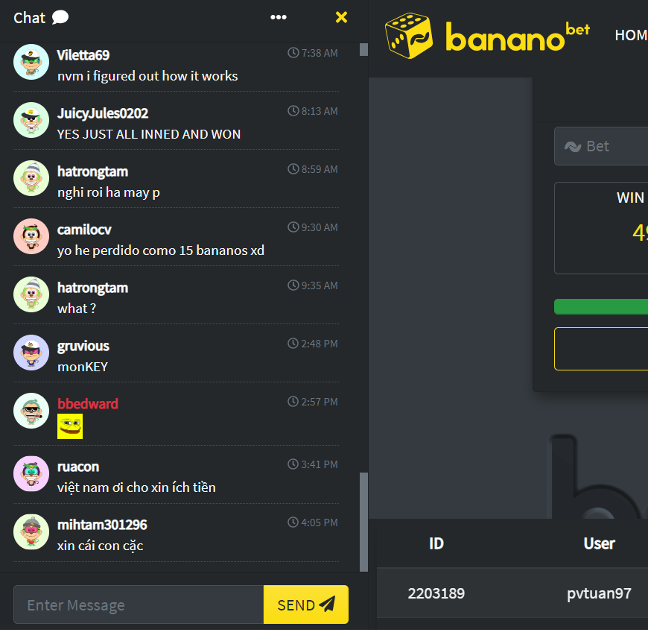Open Viletta69's monkey avatar
Image resolution: width=648 pixels, height=644 pixels.
click(31, 62)
